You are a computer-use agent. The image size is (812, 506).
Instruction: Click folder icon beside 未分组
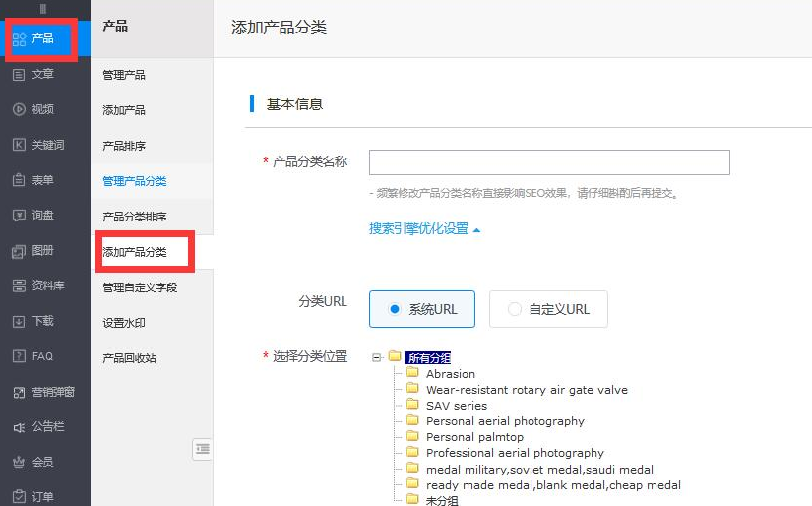(x=412, y=499)
